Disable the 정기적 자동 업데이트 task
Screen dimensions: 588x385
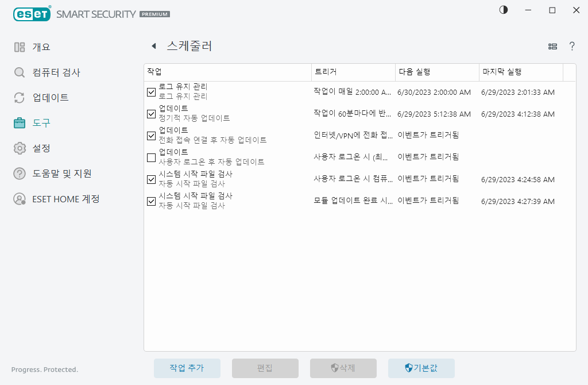pyautogui.click(x=152, y=114)
